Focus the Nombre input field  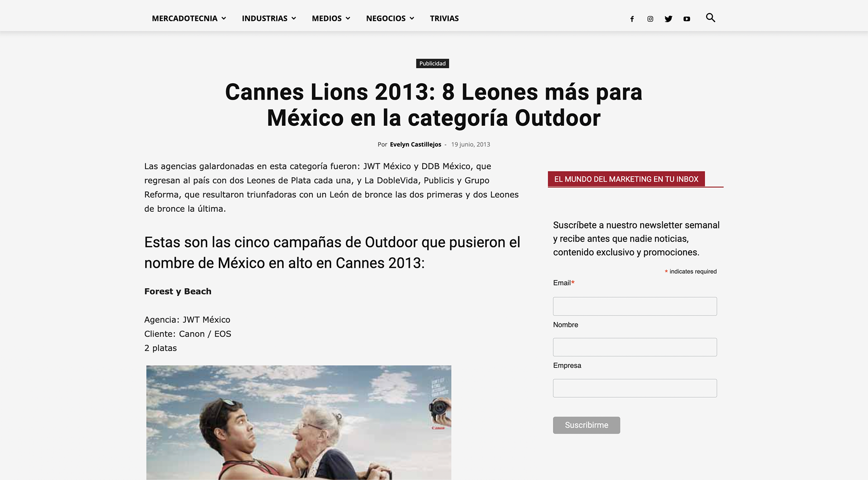pyautogui.click(x=635, y=347)
